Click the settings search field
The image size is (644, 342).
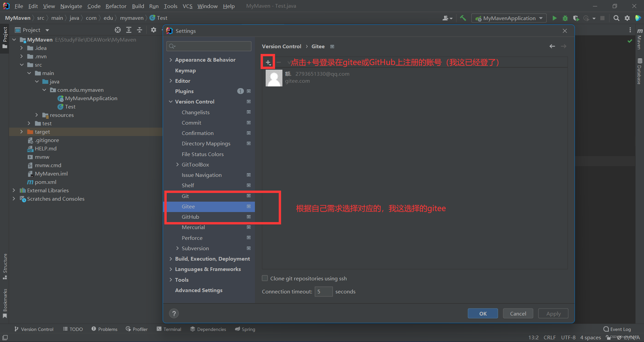pos(209,46)
